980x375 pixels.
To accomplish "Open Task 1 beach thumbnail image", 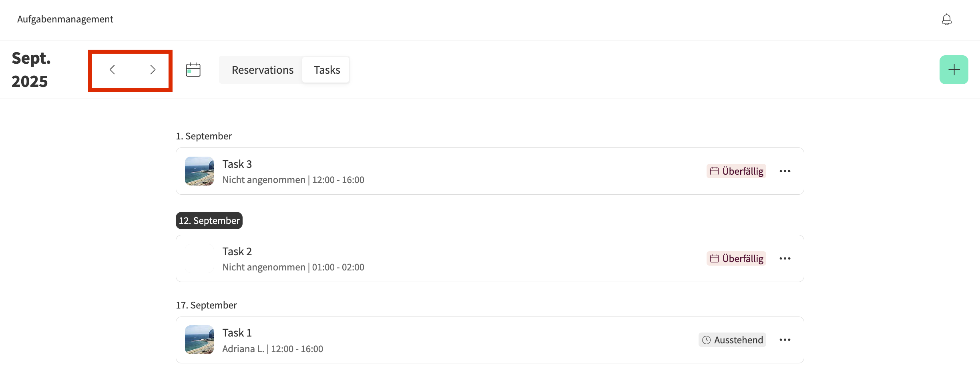I will [x=199, y=340].
